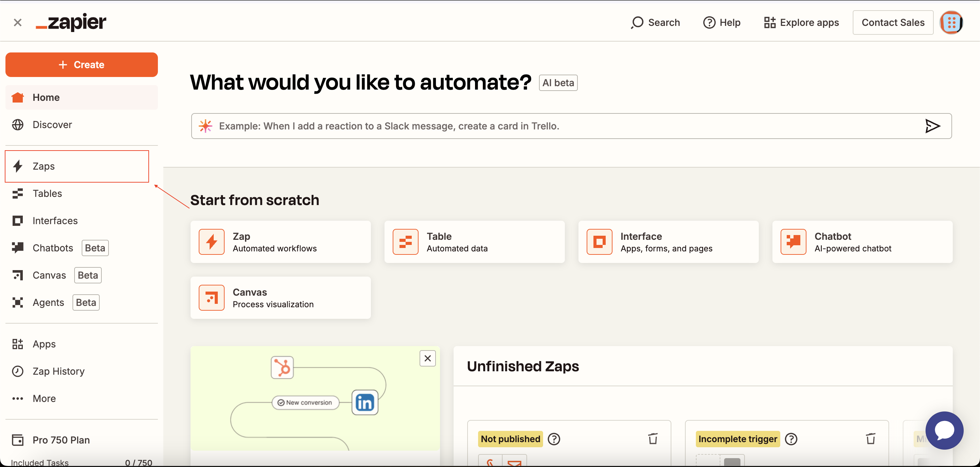Create a new Canvas from scratch card
Viewport: 980px width, 467px height.
[280, 298]
